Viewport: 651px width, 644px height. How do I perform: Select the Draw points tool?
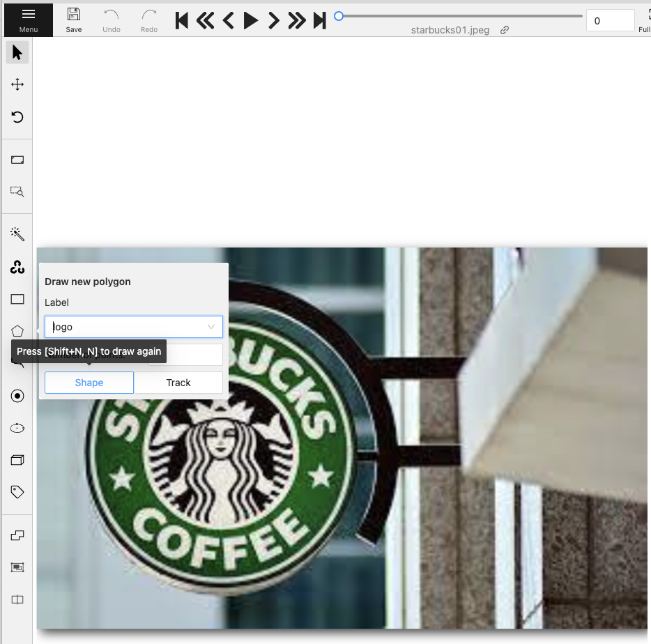(17, 396)
